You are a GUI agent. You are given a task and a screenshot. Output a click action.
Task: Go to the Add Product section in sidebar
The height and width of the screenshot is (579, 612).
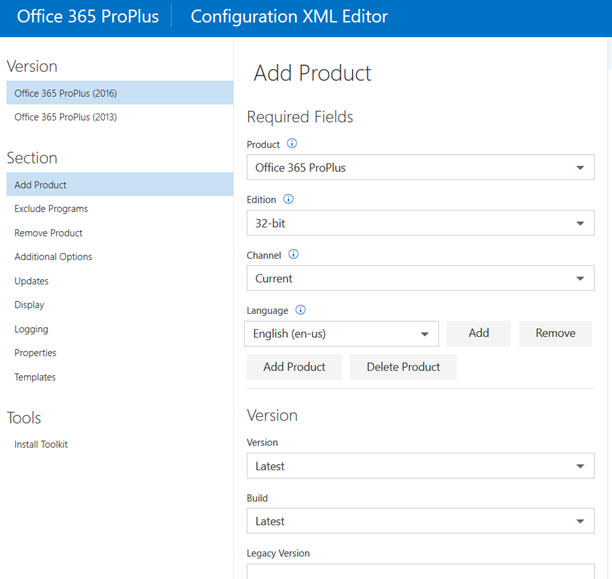[x=120, y=184]
